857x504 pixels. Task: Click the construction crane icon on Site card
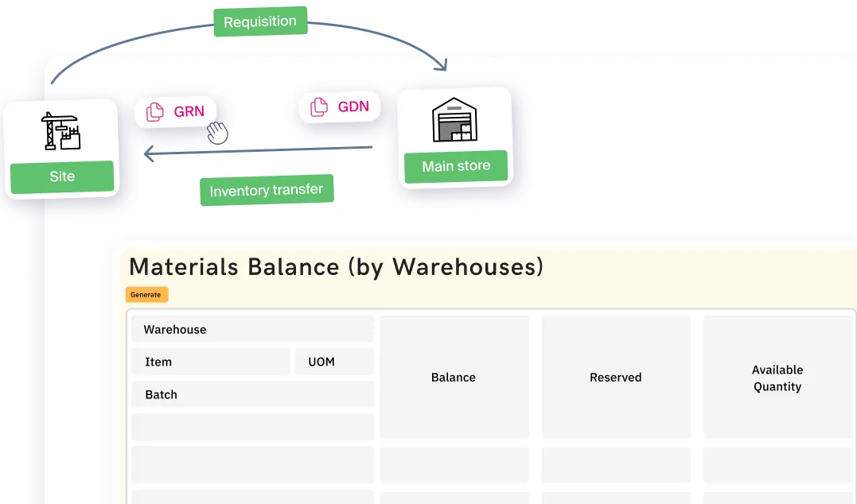pos(61,131)
